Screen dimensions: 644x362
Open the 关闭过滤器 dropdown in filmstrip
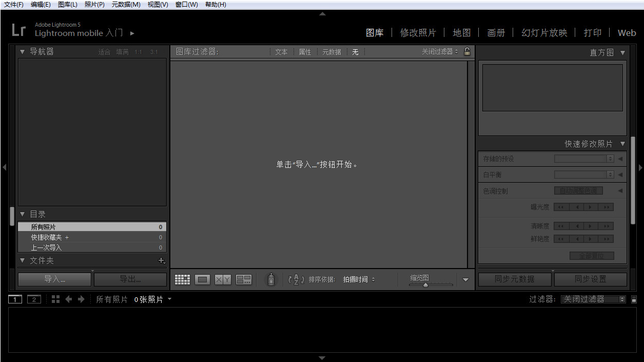(x=593, y=299)
